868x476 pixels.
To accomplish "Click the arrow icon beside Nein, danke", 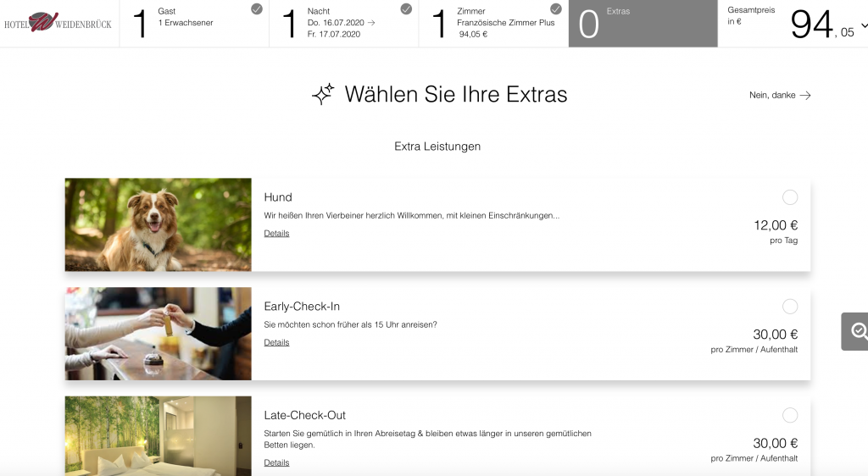I will 805,95.
